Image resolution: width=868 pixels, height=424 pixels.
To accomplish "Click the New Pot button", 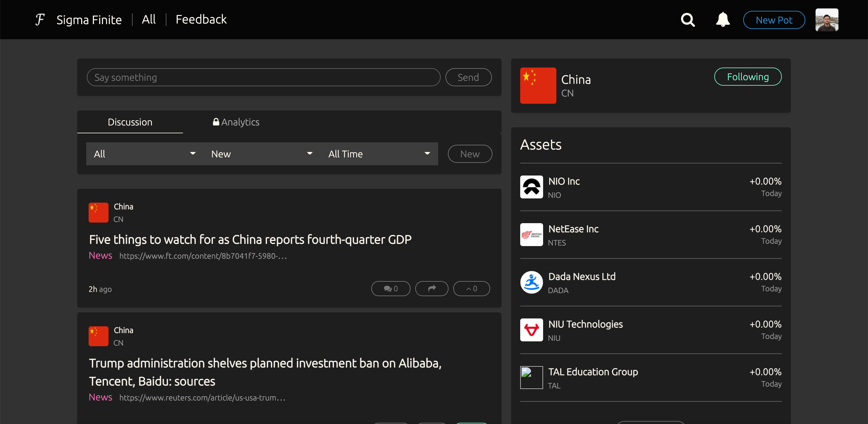I will [774, 20].
